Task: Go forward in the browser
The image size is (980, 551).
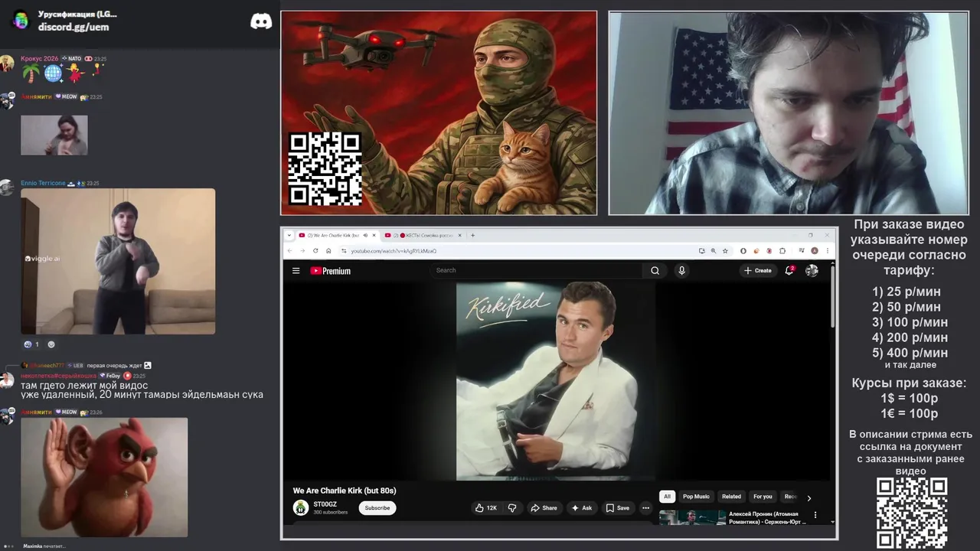Action: coord(302,251)
